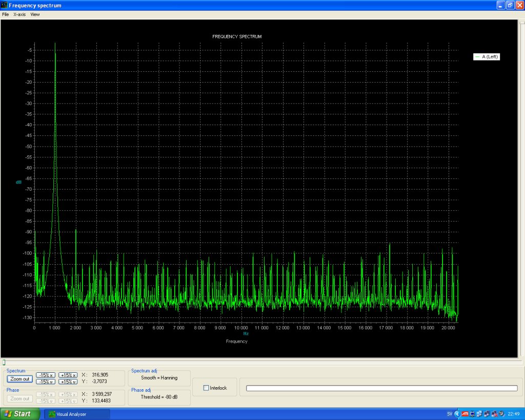Click Smooth = Hanning text
This screenshot has height=420, width=525.
(x=159, y=378)
